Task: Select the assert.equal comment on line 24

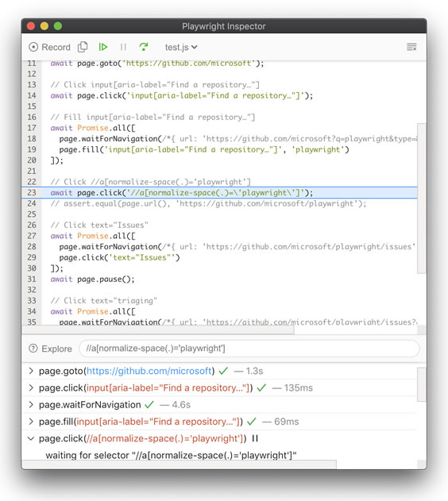Action: click(x=208, y=203)
